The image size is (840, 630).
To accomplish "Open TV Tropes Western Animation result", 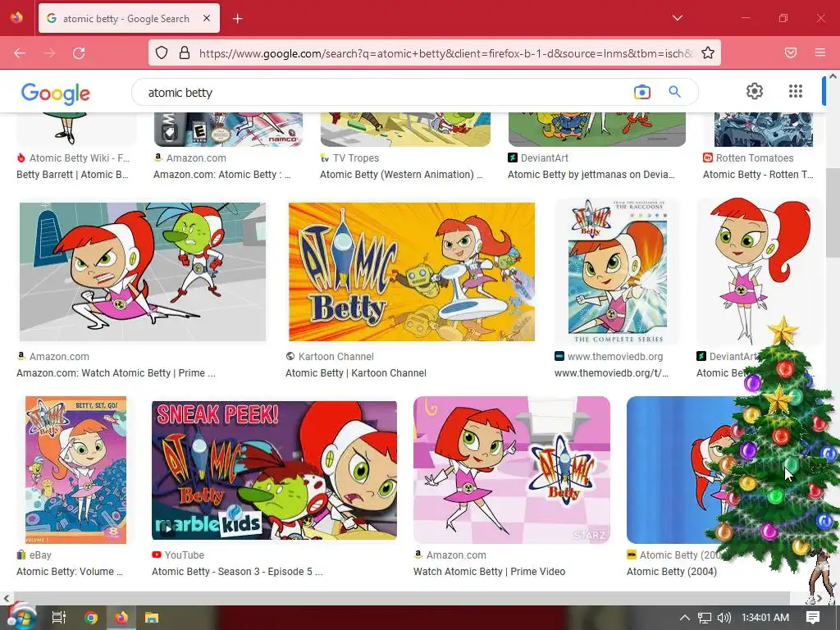I will [401, 174].
